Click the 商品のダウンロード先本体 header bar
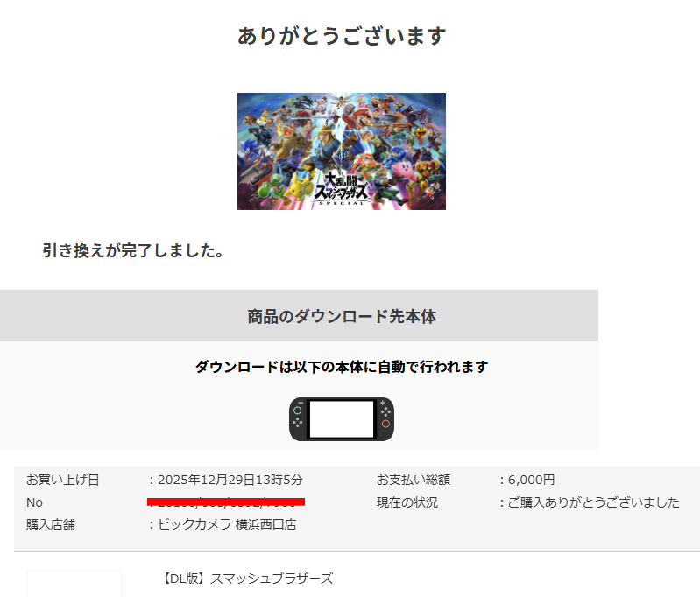The width and height of the screenshot is (700, 597). coord(299,316)
